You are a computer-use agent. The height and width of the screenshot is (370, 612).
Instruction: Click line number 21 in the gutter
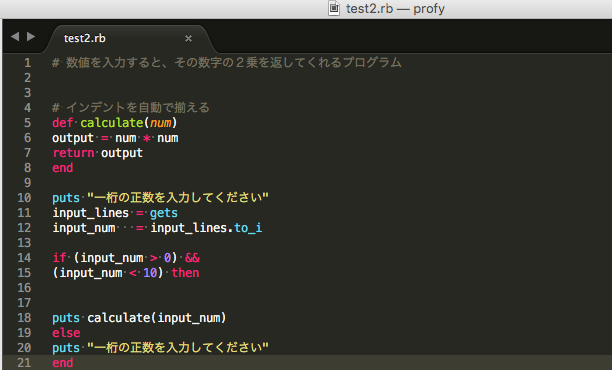[24, 363]
